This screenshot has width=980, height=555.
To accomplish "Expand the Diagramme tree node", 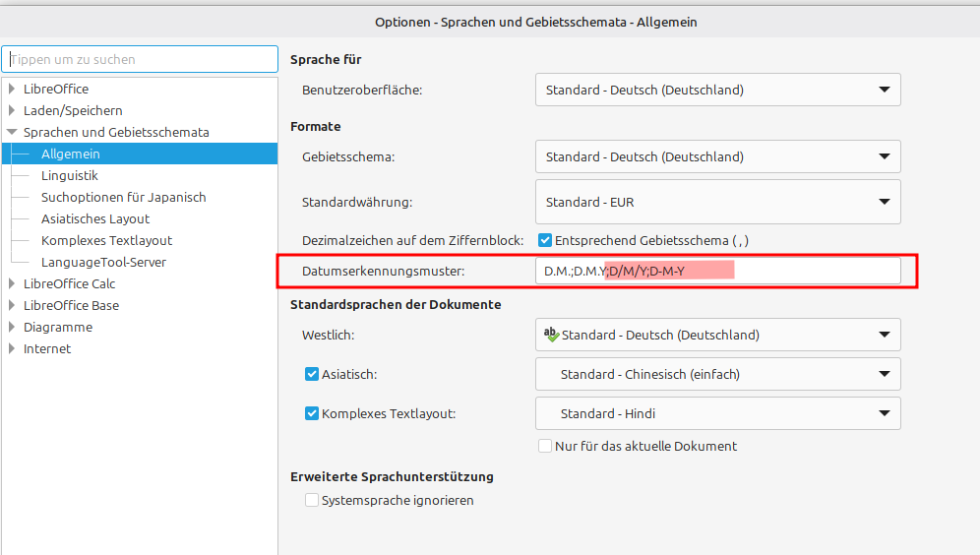I will tap(13, 327).
